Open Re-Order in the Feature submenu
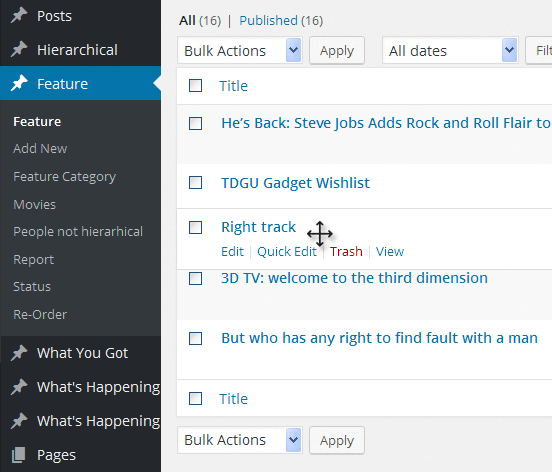 40,314
